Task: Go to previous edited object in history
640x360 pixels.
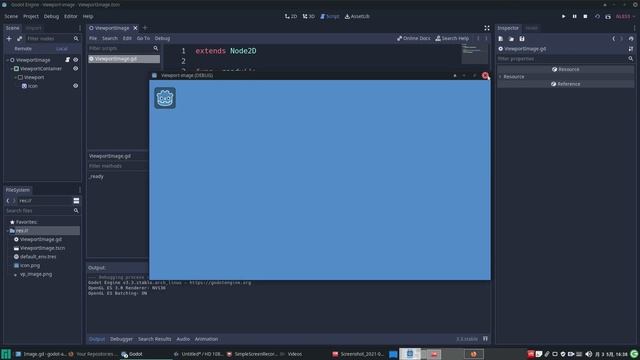Action: pos(613,38)
